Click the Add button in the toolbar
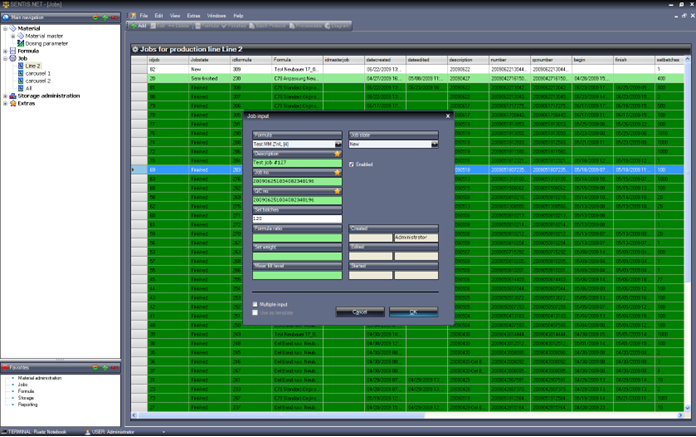 point(138,27)
